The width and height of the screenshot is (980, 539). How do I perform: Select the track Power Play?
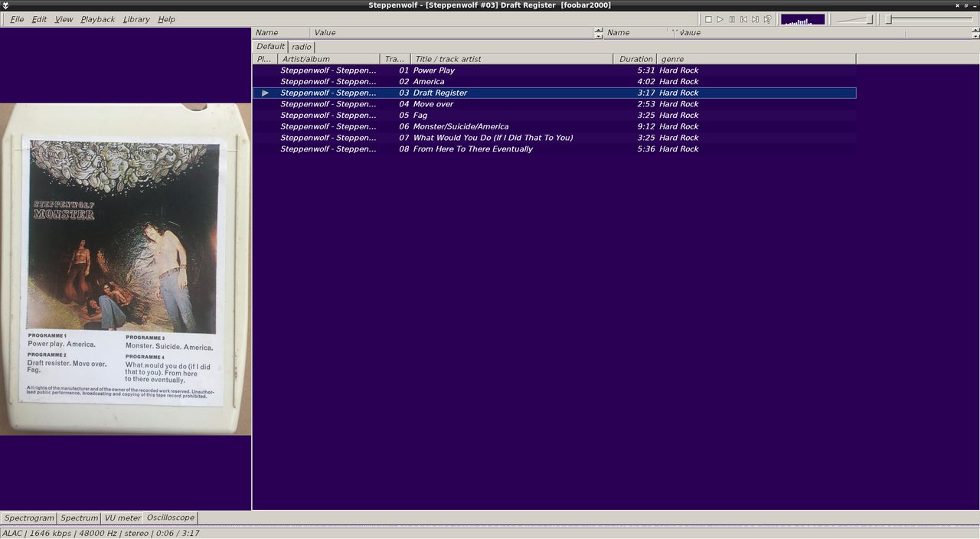pyautogui.click(x=554, y=70)
